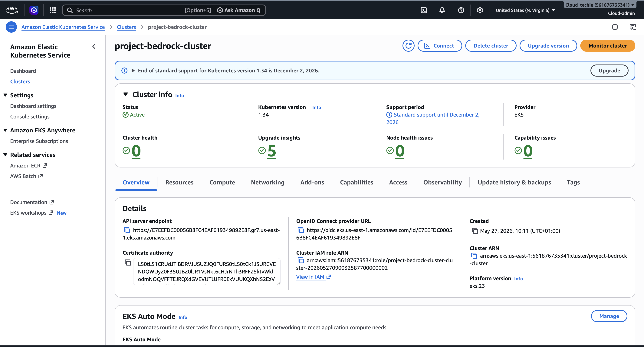This screenshot has width=644, height=347.
Task: Click Clusters breadcrumb link
Action: [x=126, y=27]
